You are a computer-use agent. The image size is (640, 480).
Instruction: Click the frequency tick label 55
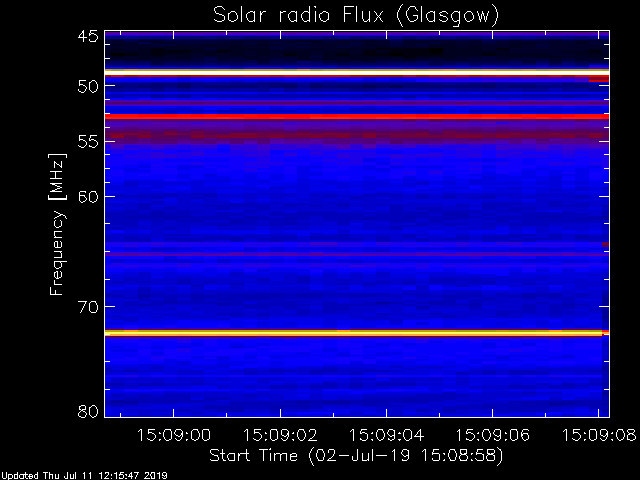(x=88, y=142)
